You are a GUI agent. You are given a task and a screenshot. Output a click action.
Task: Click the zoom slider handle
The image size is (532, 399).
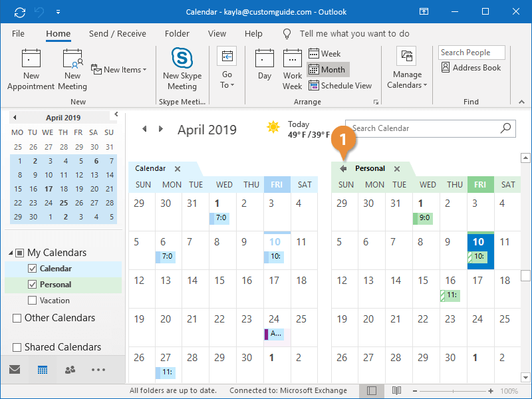pos(453,391)
